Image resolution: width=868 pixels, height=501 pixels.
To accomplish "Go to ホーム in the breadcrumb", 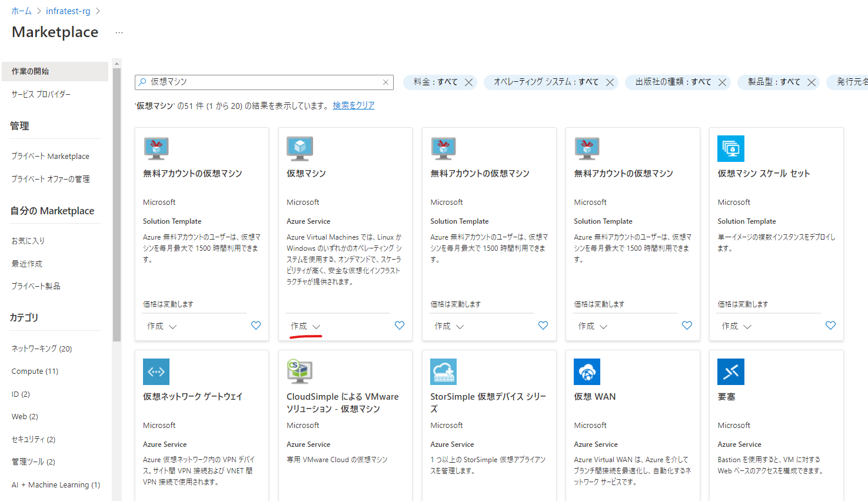I will [x=21, y=11].
